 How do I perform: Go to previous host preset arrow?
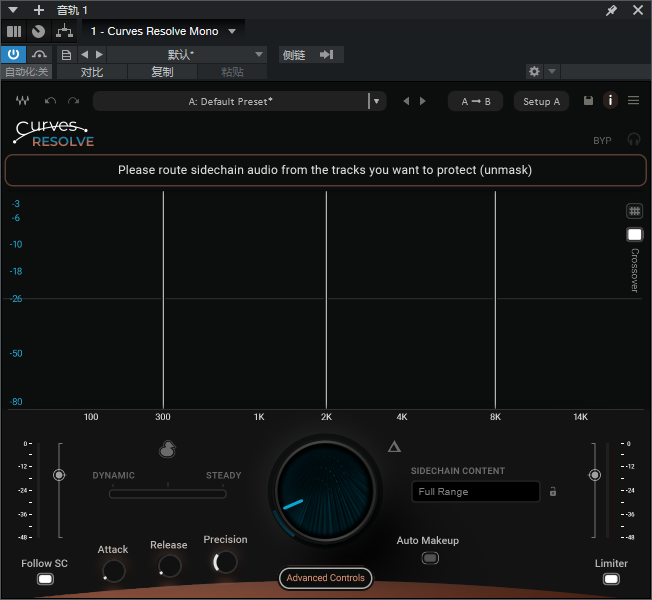tap(85, 54)
